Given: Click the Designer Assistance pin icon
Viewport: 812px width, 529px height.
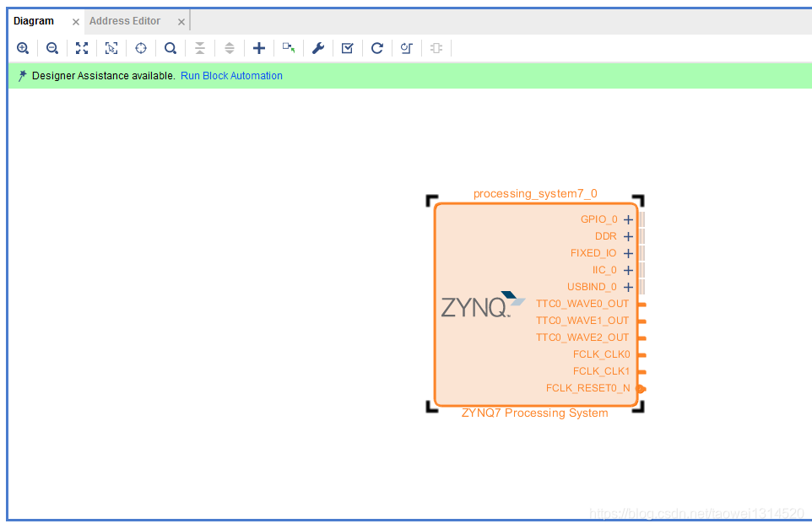Looking at the screenshot, I should tap(22, 76).
